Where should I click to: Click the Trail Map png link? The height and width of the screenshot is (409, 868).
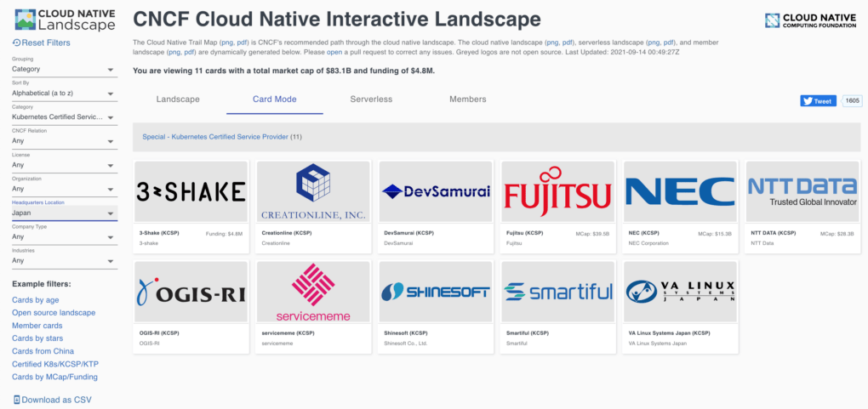(x=227, y=43)
